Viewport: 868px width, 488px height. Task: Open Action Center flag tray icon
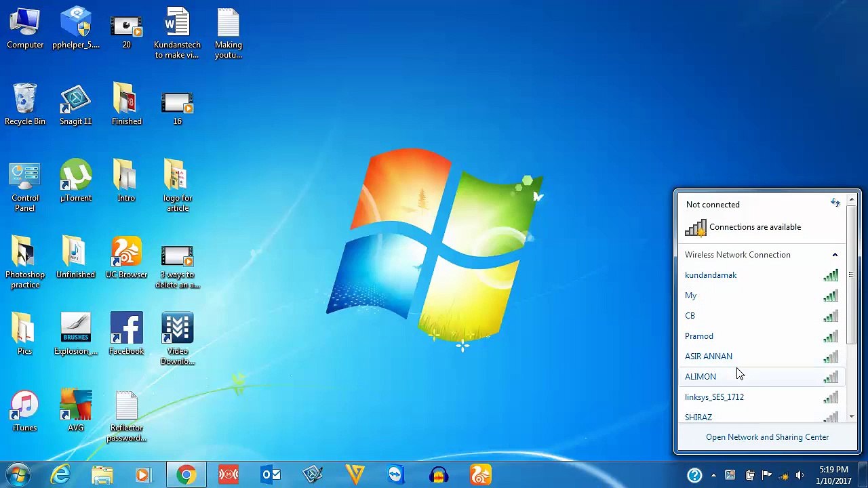click(766, 475)
